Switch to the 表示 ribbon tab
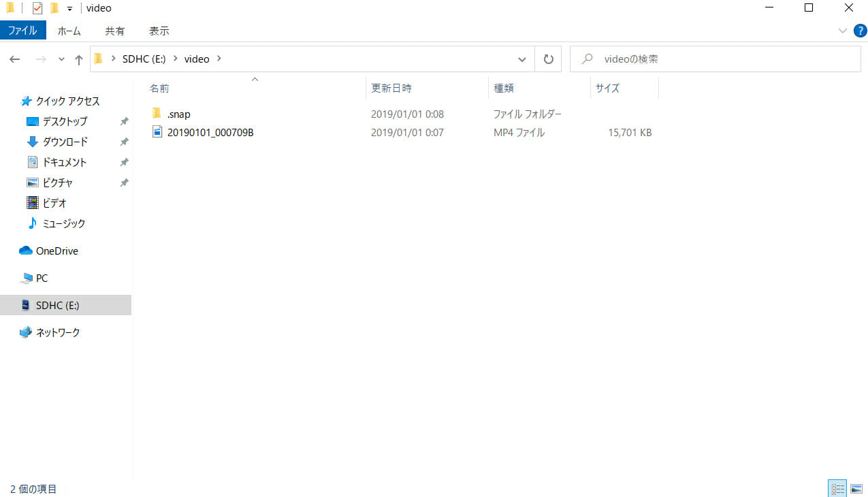The height and width of the screenshot is (497, 868). click(x=159, y=31)
